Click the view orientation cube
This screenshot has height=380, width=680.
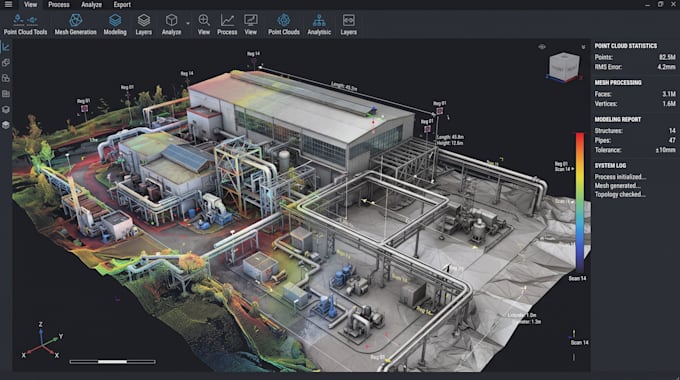coord(564,66)
